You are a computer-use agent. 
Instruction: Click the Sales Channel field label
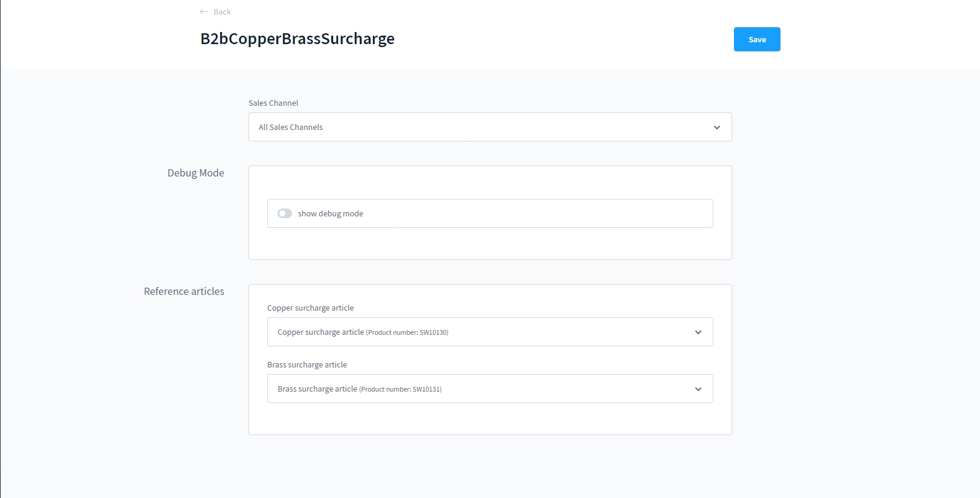pyautogui.click(x=273, y=103)
